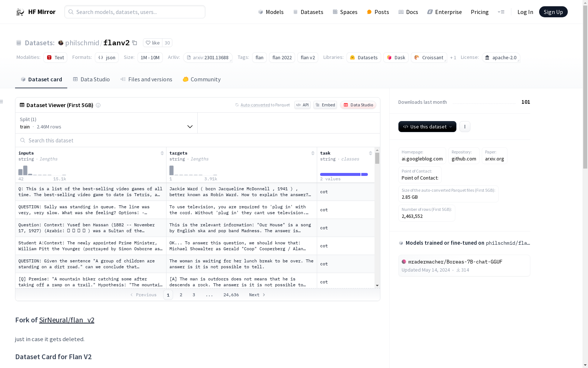
Task: Open the SirNeural/flan_v2 link
Action: (x=67, y=320)
